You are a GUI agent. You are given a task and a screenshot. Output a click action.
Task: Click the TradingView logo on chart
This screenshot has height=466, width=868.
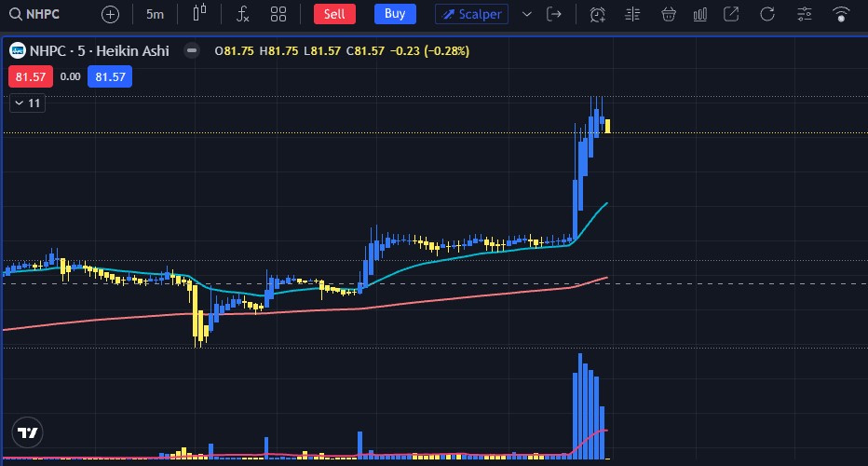coord(27,432)
